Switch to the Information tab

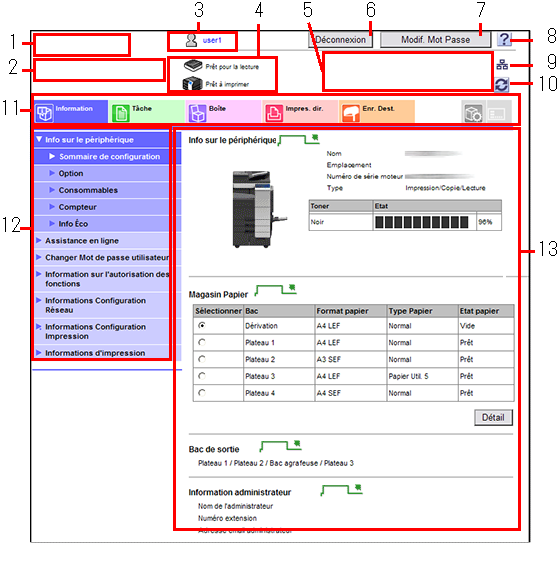coord(71,112)
